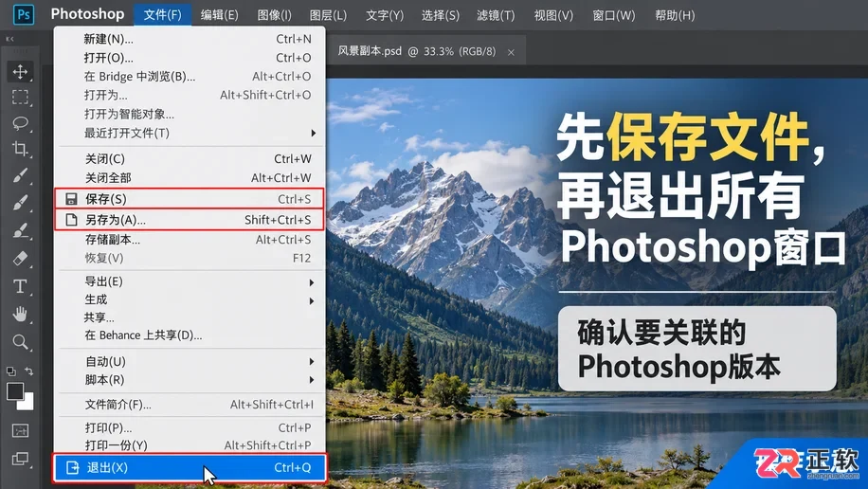Choose 保存(S) menu entry
This screenshot has height=489, width=868.
[x=190, y=199]
